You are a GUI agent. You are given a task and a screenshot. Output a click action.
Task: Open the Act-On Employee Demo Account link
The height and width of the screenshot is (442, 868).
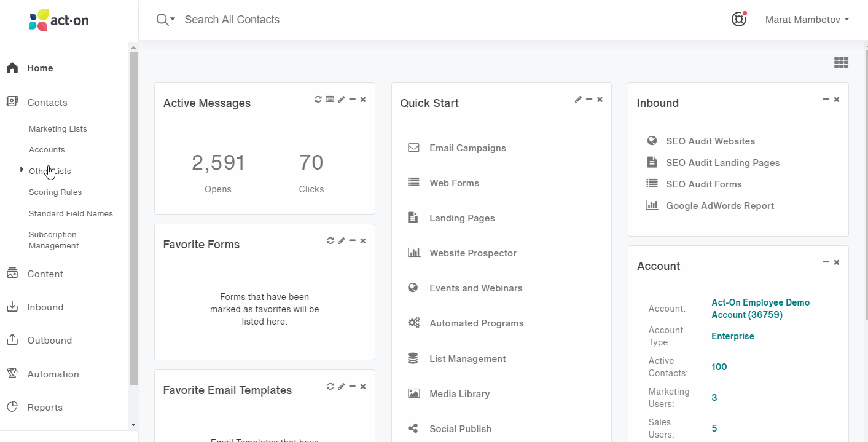coord(760,308)
